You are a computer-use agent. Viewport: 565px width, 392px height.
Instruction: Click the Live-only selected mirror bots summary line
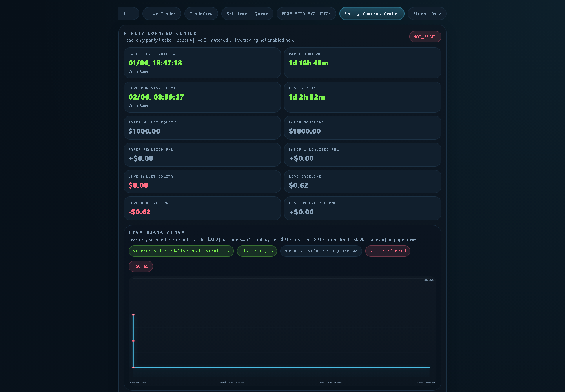(x=273, y=240)
